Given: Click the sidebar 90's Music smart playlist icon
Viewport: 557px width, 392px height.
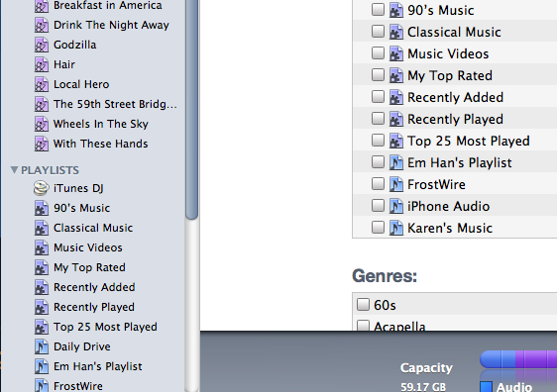Looking at the screenshot, I should point(42,208).
